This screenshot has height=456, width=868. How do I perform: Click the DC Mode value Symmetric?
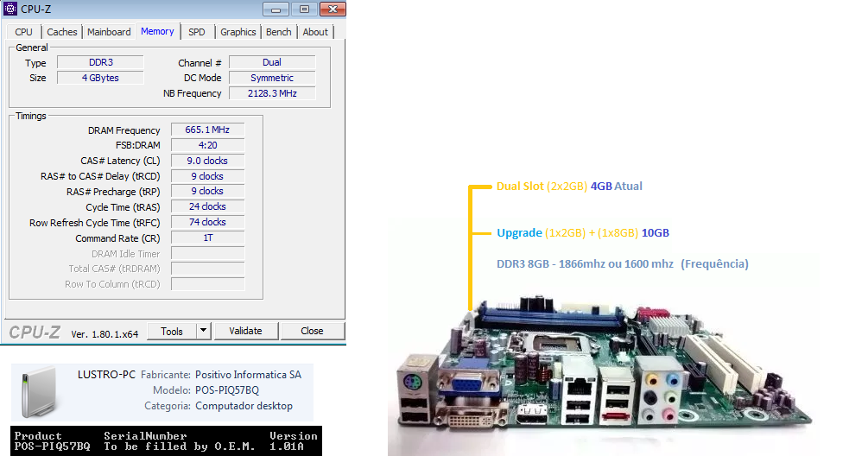pyautogui.click(x=272, y=78)
